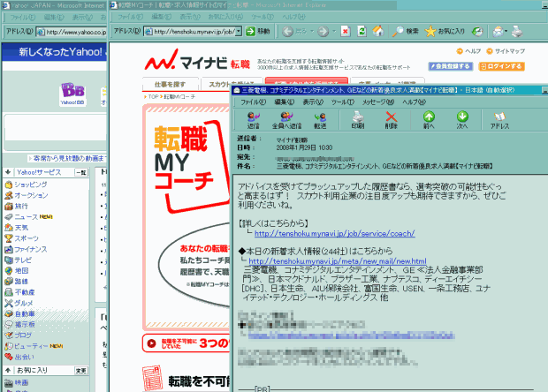Stop page loading with red X icon
Viewport: 548px width, 392px height.
coord(346,32)
